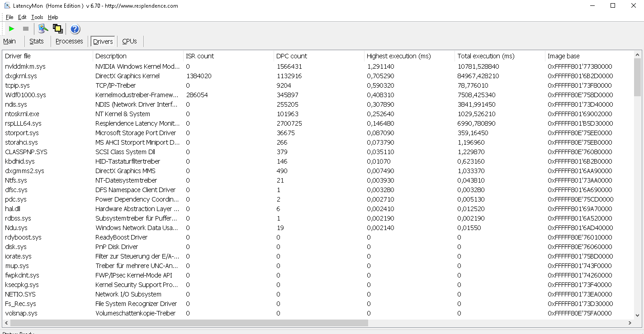Select the dfsc.sys driver row
Screen dimensions: 644x334
(318, 190)
